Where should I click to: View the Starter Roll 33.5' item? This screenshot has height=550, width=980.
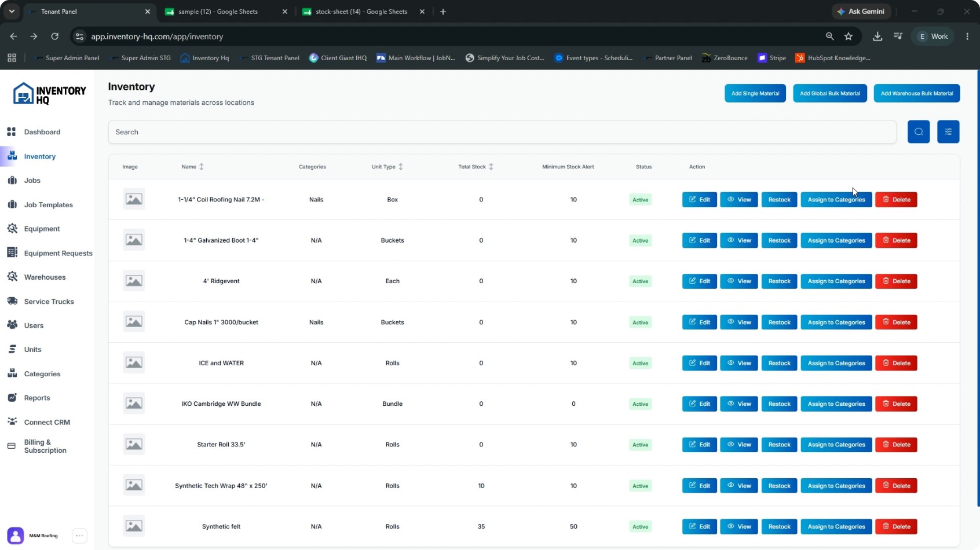739,445
